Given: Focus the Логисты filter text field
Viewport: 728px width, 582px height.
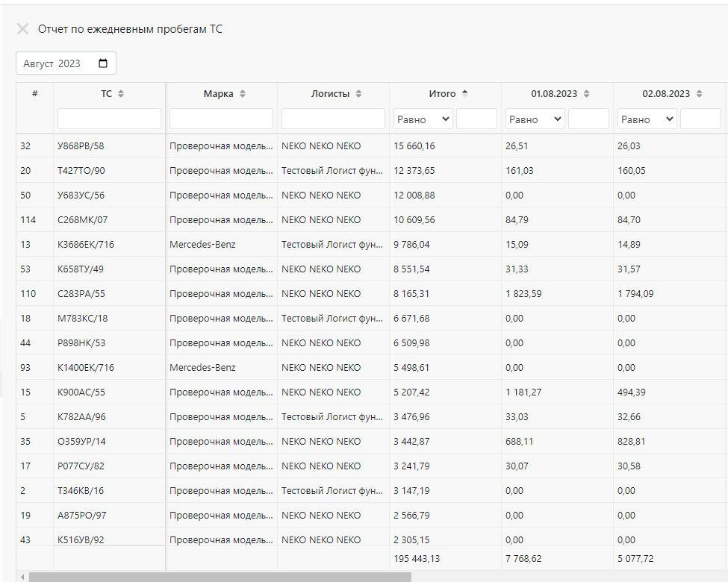Looking at the screenshot, I should (333, 119).
